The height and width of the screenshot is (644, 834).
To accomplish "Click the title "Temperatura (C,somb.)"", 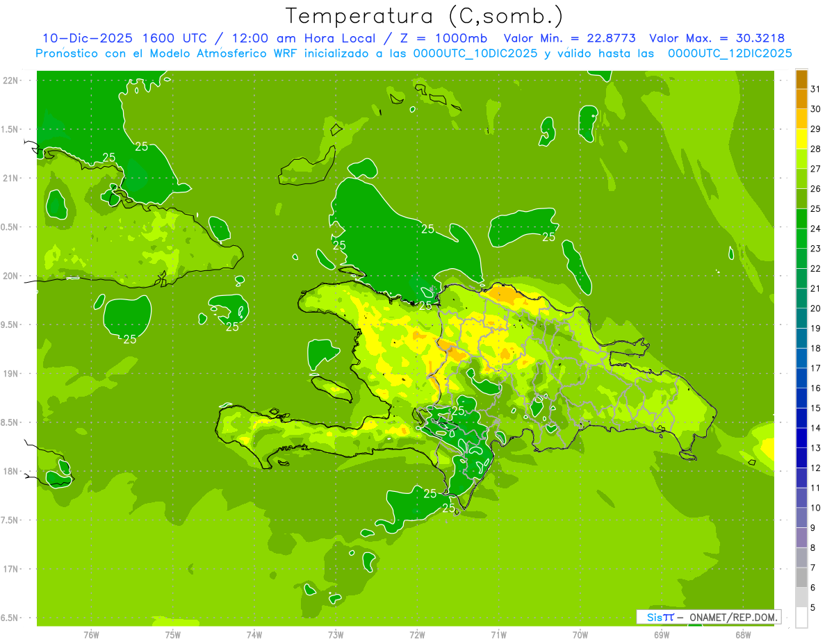I will click(x=425, y=15).
